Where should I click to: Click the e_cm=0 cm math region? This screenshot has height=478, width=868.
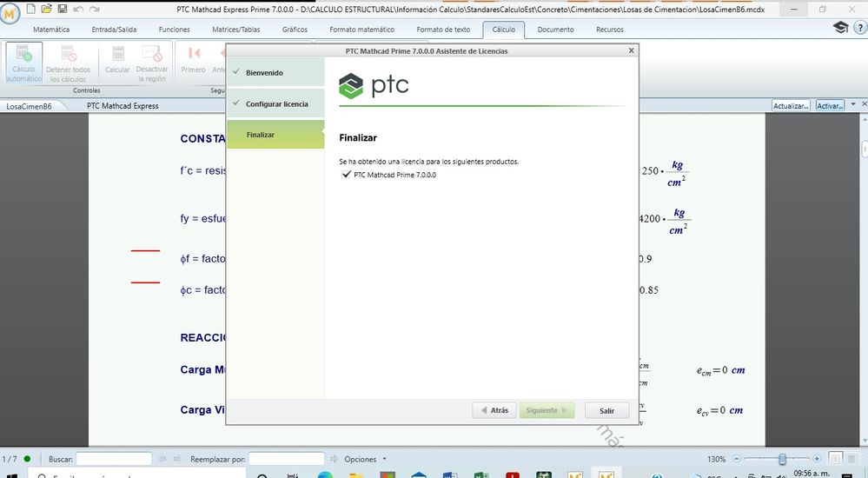pyautogui.click(x=721, y=370)
